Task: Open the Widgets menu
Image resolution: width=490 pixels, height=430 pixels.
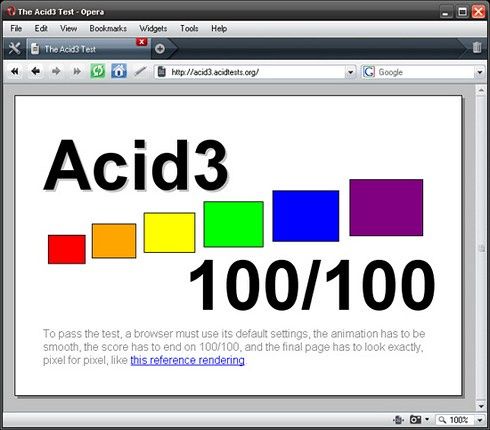Action: coord(153,29)
